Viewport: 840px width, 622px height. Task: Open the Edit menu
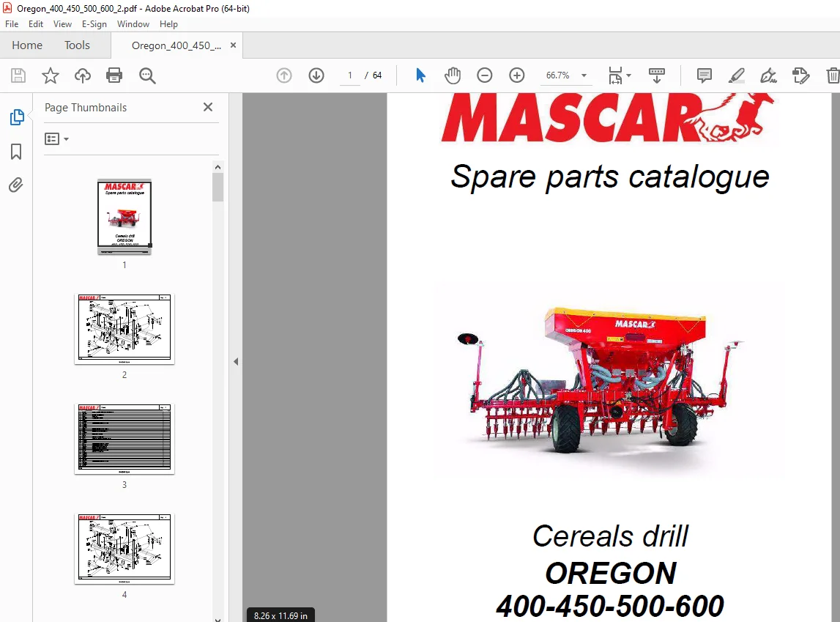click(x=36, y=24)
